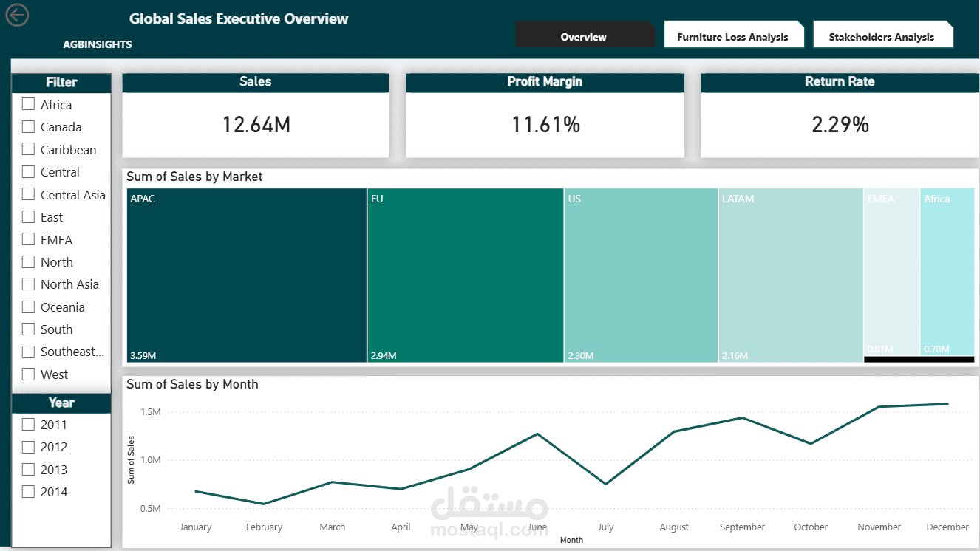Select the West region checkbox
This screenshot has width=980, height=551.
[28, 374]
